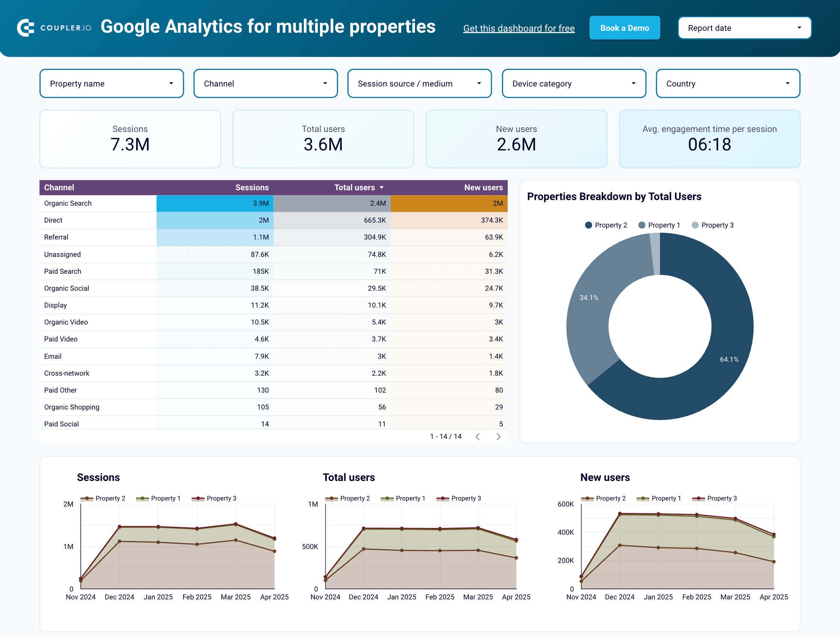
Task: Click the Google Analytics dashboard title
Action: [x=268, y=27]
